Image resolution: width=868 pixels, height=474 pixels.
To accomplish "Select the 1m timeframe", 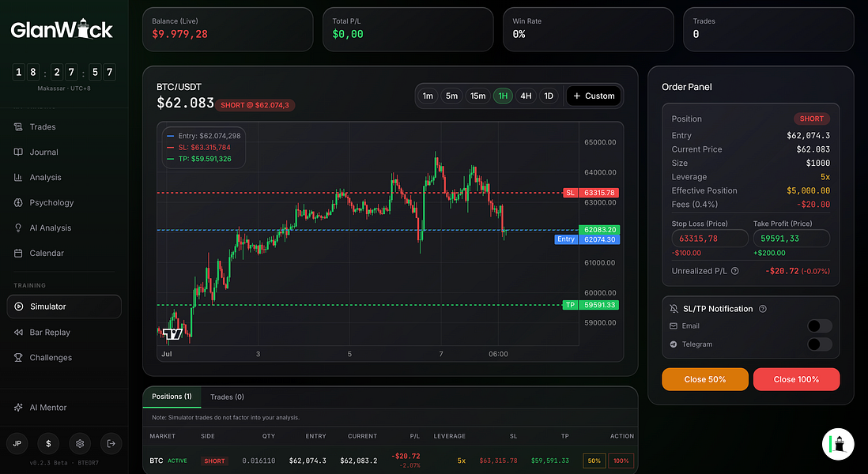I will 428,96.
